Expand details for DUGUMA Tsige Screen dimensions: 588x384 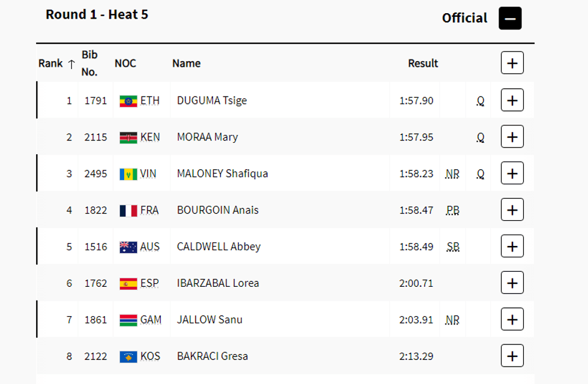click(x=512, y=100)
